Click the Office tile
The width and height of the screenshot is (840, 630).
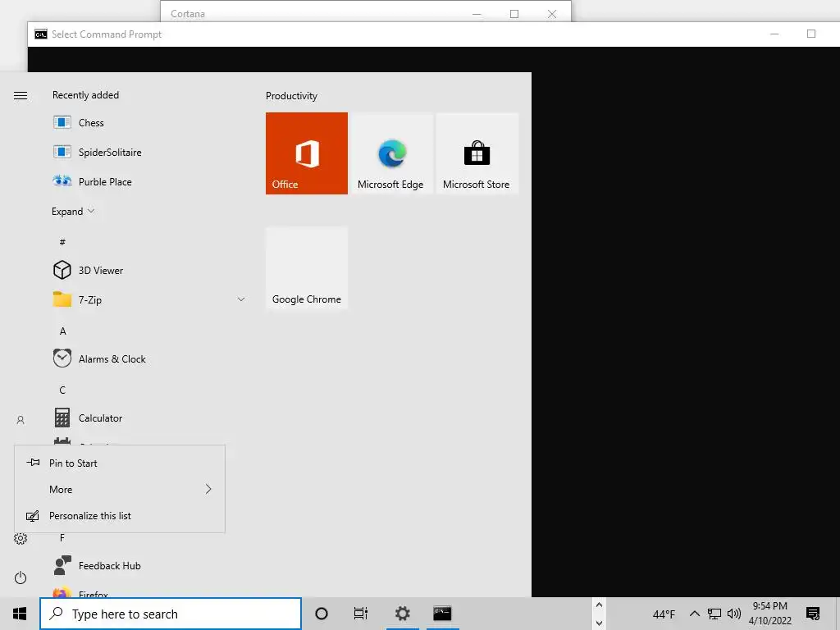coord(307,153)
